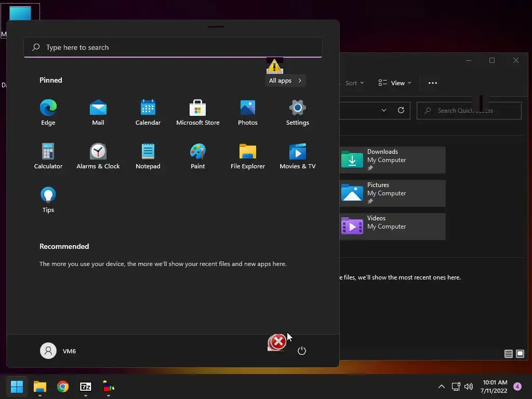The height and width of the screenshot is (399, 532).
Task: Click the Search Quick access field
Action: [469, 111]
